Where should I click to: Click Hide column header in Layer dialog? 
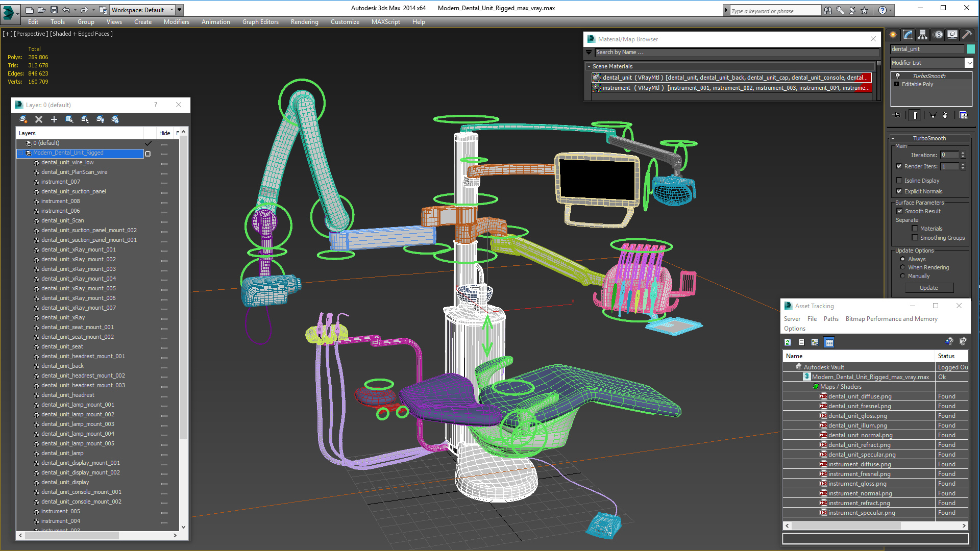(x=164, y=133)
